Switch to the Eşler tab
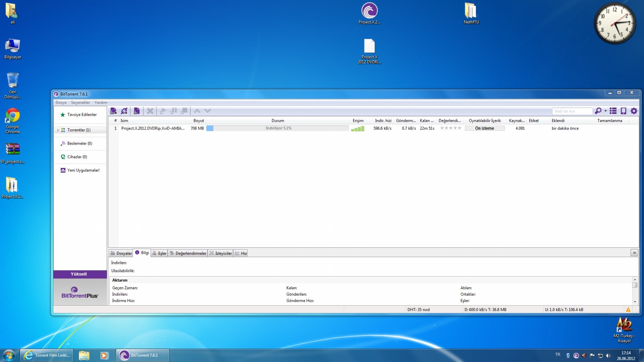Image resolution: width=644 pixels, height=362 pixels. click(159, 253)
